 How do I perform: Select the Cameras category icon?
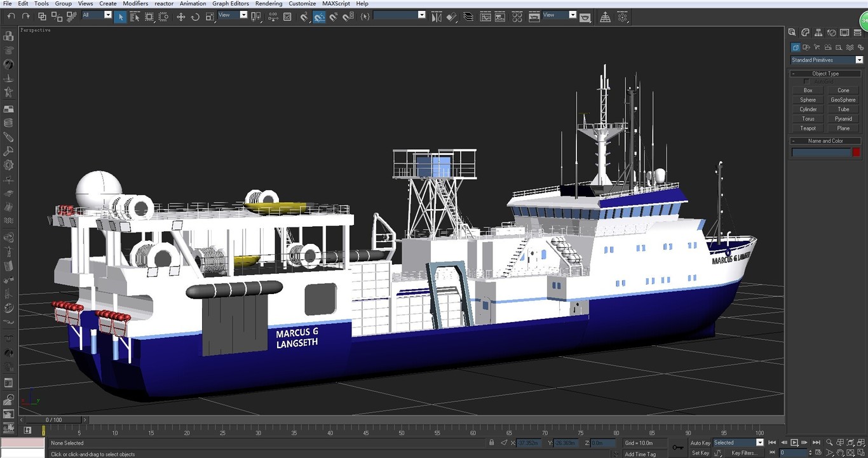tap(828, 48)
